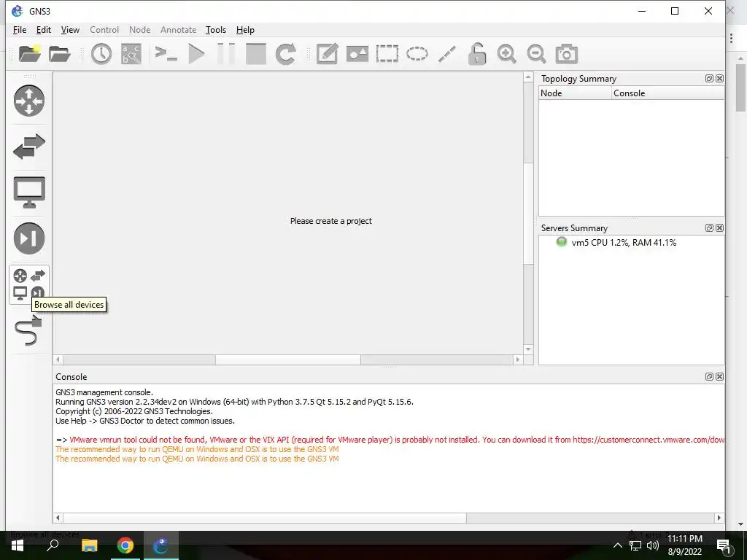Screen dimensions: 747x560
Task: Click the VMware vmrun error message
Action: click(x=390, y=440)
